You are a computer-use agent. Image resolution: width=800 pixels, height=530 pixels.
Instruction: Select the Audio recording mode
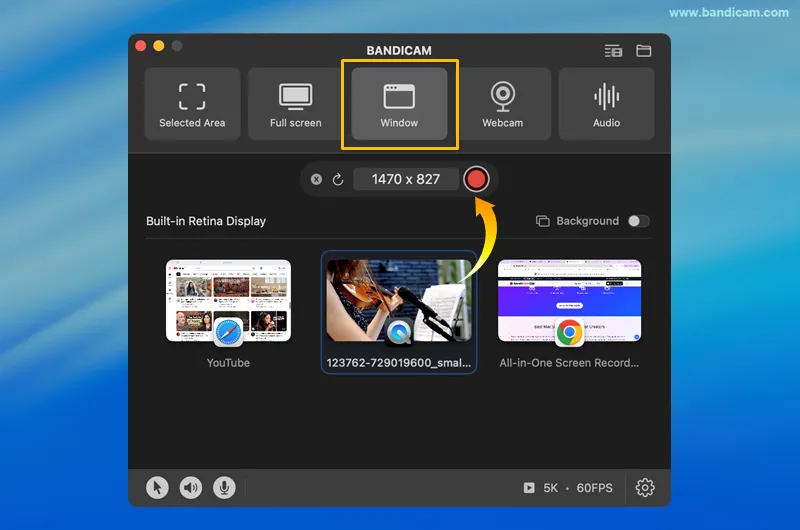click(x=606, y=104)
